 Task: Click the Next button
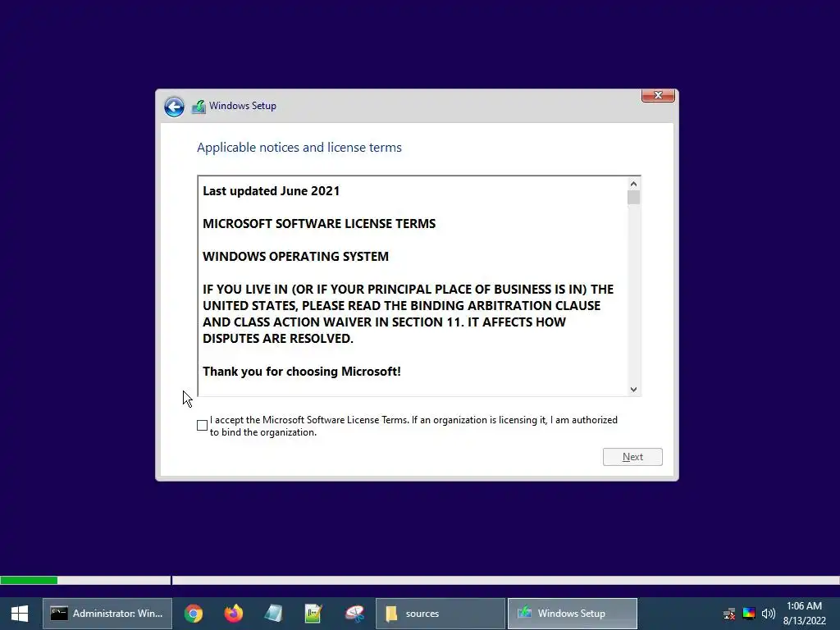tap(632, 457)
